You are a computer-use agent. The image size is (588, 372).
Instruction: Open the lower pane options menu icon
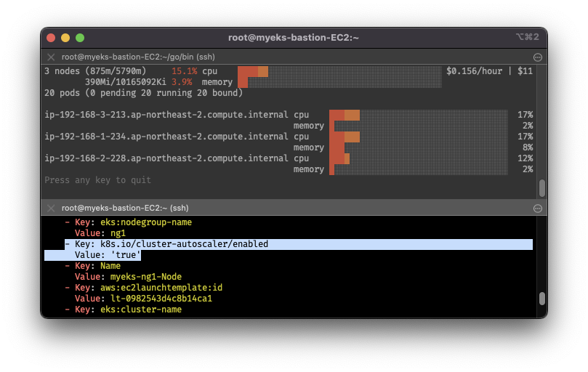pos(537,209)
